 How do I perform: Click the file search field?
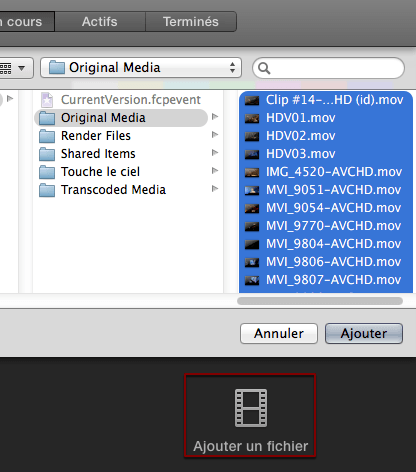click(328, 68)
